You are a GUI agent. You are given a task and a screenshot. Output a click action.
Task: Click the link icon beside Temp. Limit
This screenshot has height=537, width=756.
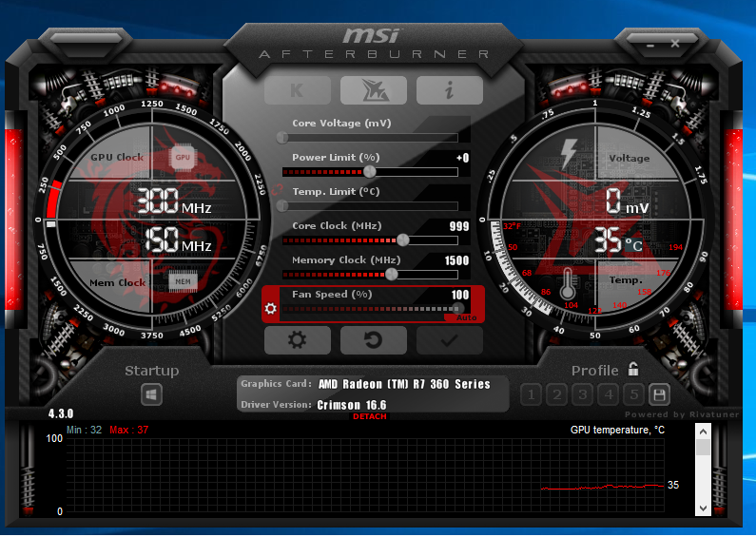277,190
